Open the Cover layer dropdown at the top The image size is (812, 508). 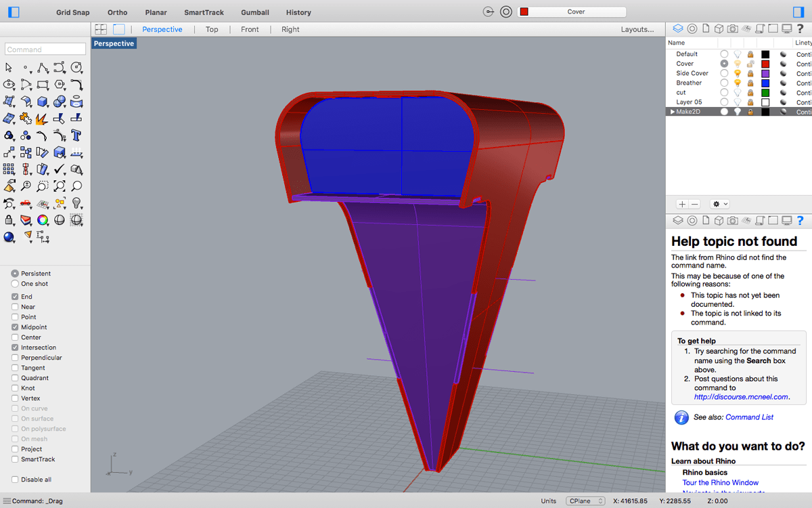click(x=572, y=12)
